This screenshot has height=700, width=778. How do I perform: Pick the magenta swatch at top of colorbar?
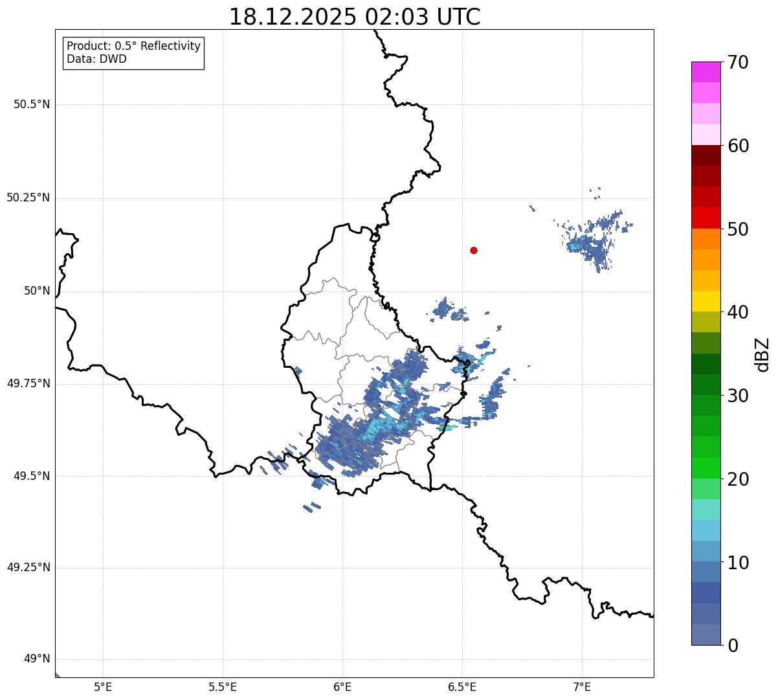click(706, 72)
